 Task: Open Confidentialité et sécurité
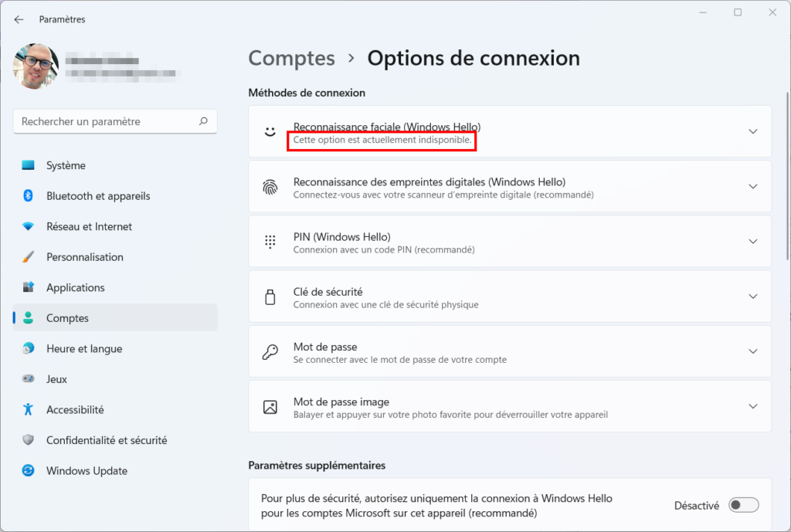[x=115, y=439]
